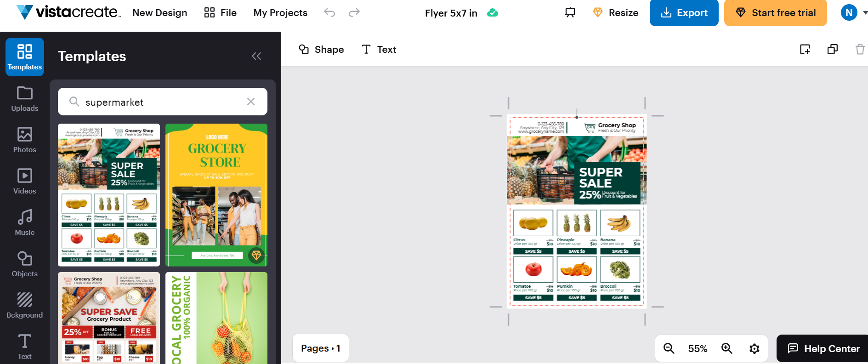Open canvas settings gear
This screenshot has width=868, height=364.
754,348
